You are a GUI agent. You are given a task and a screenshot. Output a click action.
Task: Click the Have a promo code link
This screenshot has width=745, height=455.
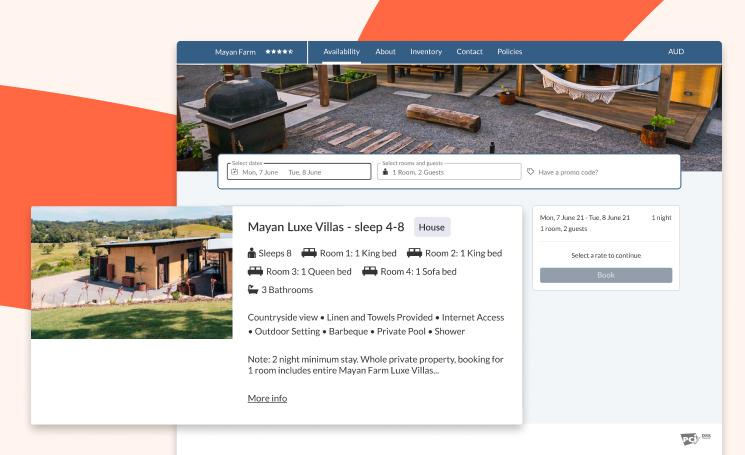[x=568, y=172]
